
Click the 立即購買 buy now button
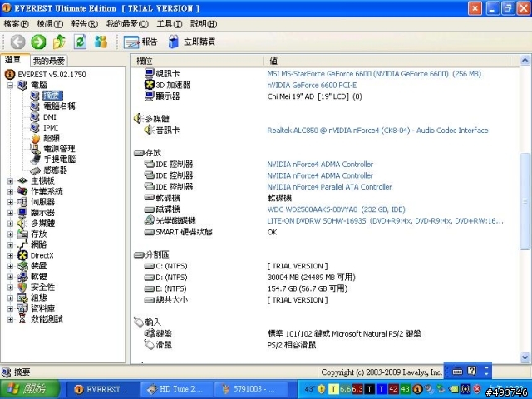(192, 42)
